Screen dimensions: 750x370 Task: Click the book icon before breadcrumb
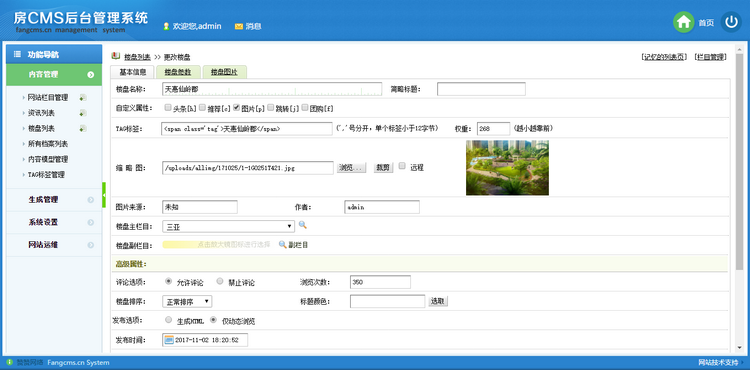115,56
